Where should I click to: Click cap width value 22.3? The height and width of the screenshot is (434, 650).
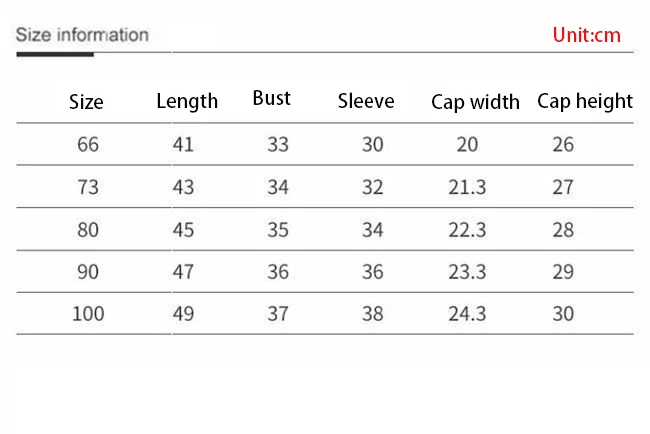(x=467, y=229)
